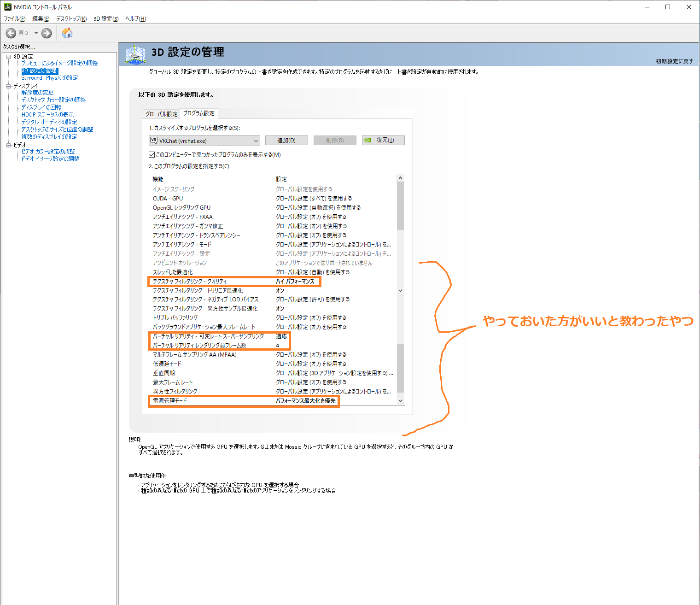Select デスクトップのサイズと位置の調整 in the tree
This screenshot has height=605, width=700.
[x=57, y=129]
